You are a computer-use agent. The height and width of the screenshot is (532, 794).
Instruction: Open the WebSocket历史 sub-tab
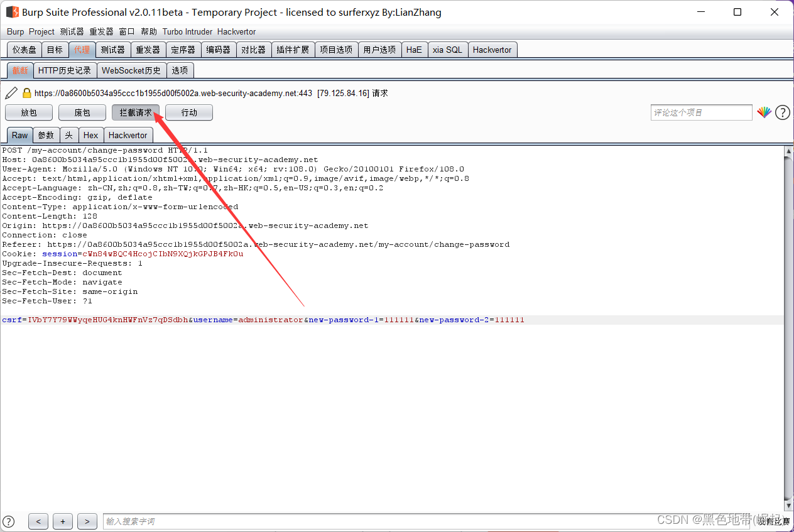(x=131, y=70)
